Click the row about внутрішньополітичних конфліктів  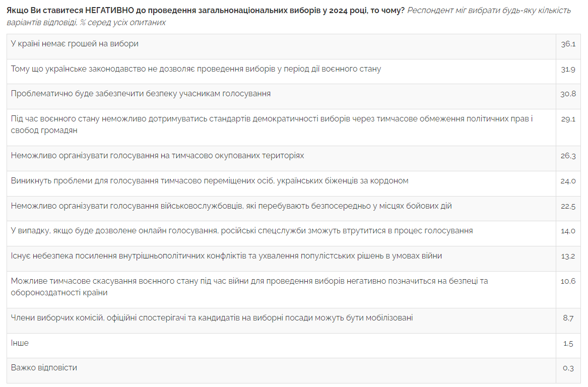(226, 256)
